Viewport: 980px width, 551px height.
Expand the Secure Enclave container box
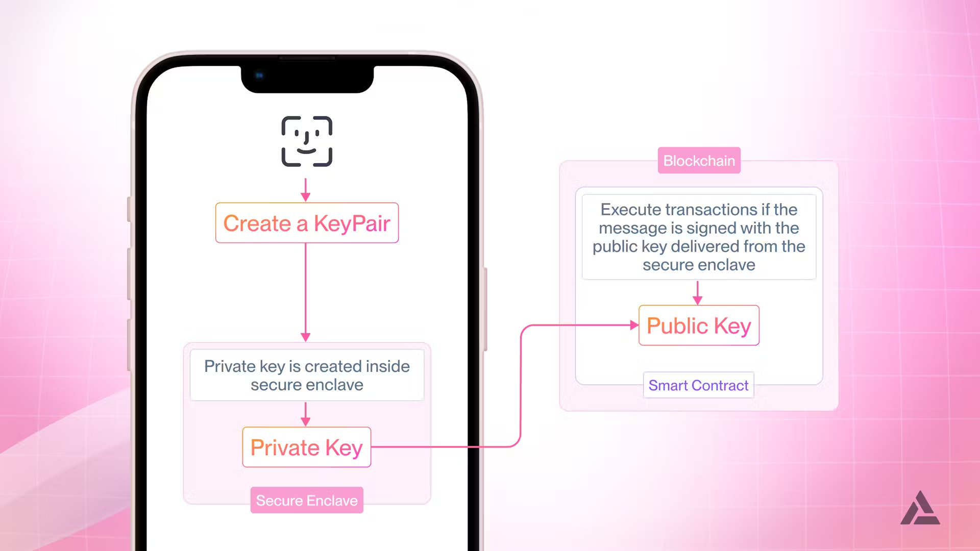[307, 500]
